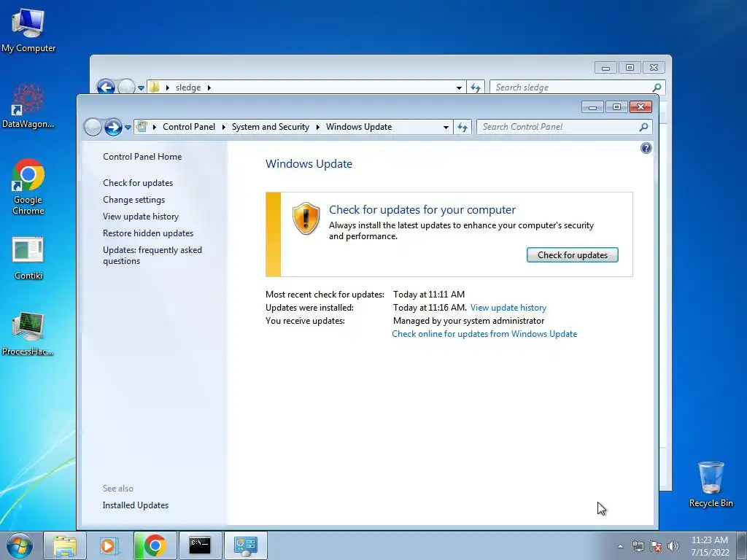Check online for updates from Windows Update
This screenshot has width=747, height=560.
pos(484,334)
